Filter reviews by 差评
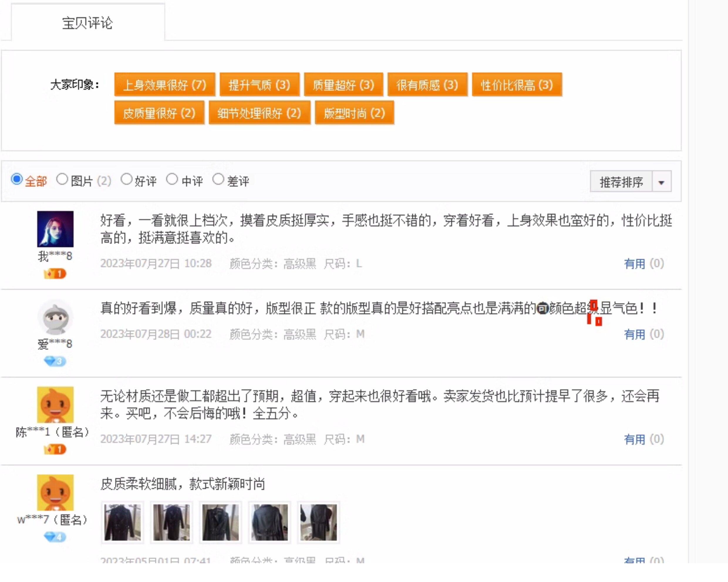The width and height of the screenshot is (728, 582). (218, 179)
